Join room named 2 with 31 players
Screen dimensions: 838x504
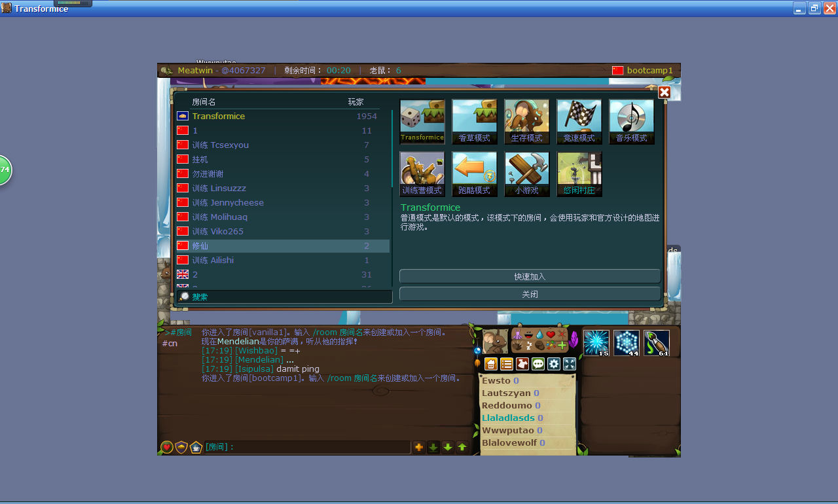[x=283, y=274]
